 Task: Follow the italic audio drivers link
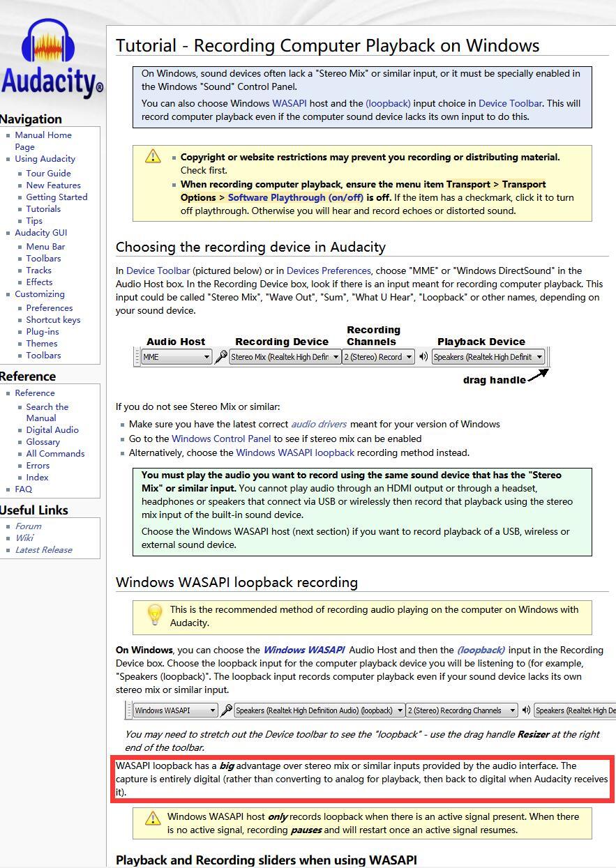[319, 424]
